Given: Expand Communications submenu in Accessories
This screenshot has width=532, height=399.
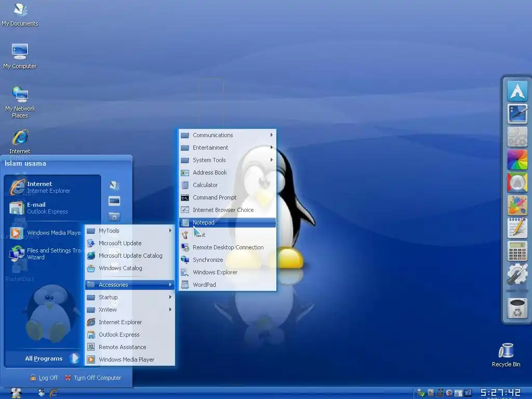Looking at the screenshot, I should [228, 136].
